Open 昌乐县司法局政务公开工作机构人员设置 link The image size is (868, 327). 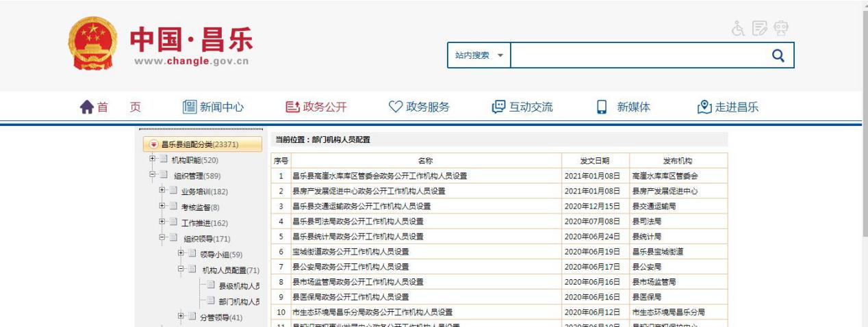click(358, 221)
